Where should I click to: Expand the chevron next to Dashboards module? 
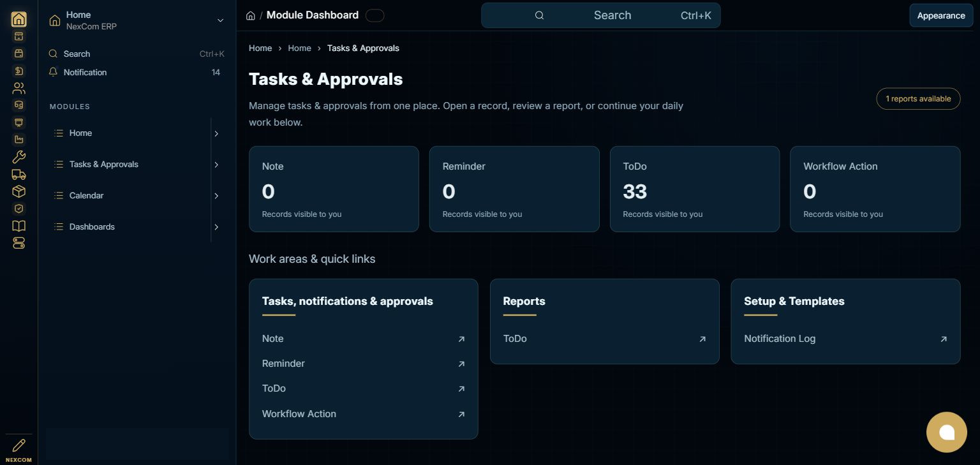216,227
